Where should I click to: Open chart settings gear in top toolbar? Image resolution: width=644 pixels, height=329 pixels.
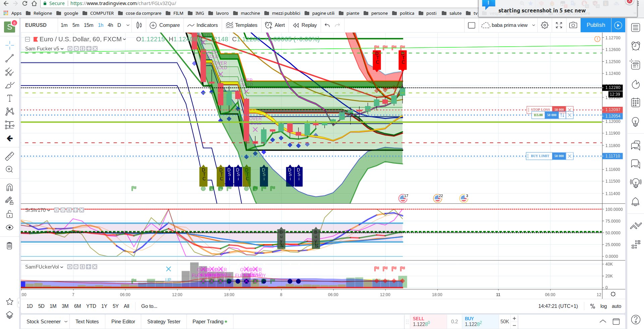(x=545, y=25)
